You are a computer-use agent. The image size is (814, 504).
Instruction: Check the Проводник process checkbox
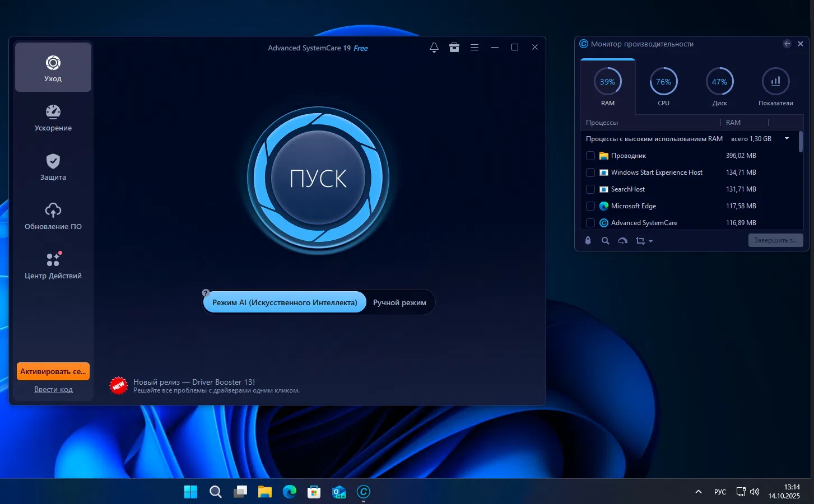590,156
